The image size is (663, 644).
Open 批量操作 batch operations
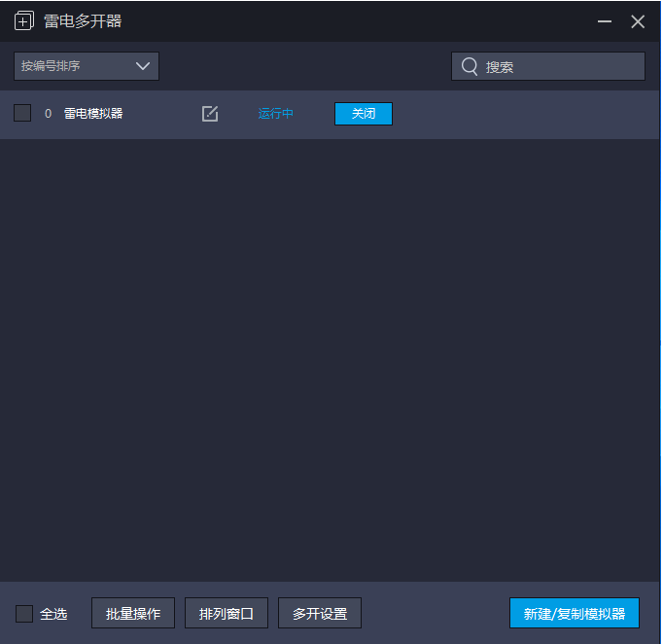(x=133, y=613)
